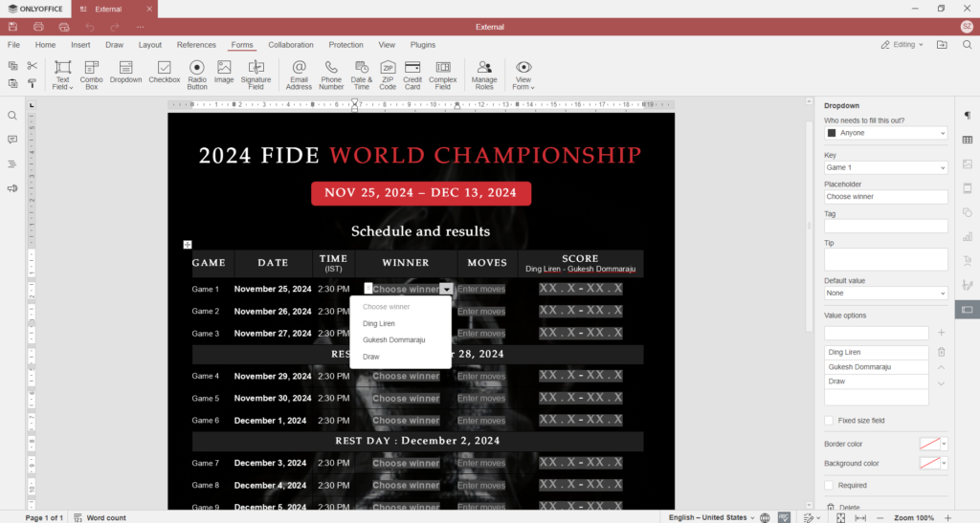Screen dimensions: 980x523
Task: Open the 'Who needs to fill' Anyone dropdown
Action: (885, 133)
